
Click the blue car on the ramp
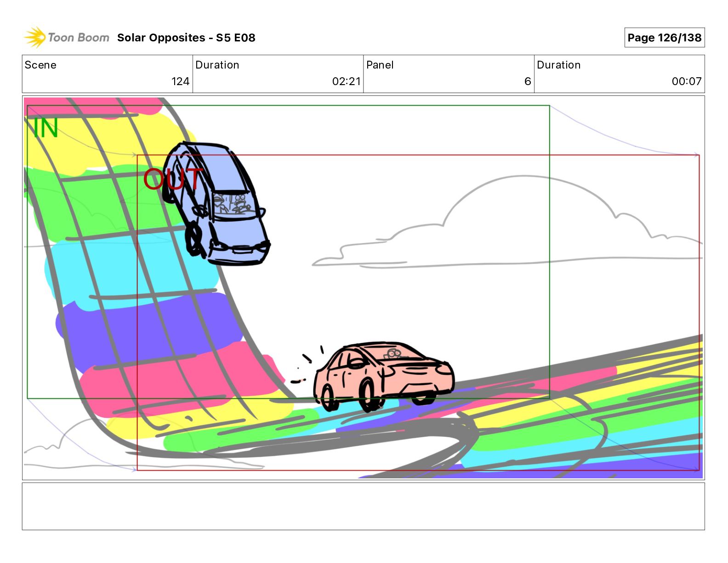(x=216, y=203)
